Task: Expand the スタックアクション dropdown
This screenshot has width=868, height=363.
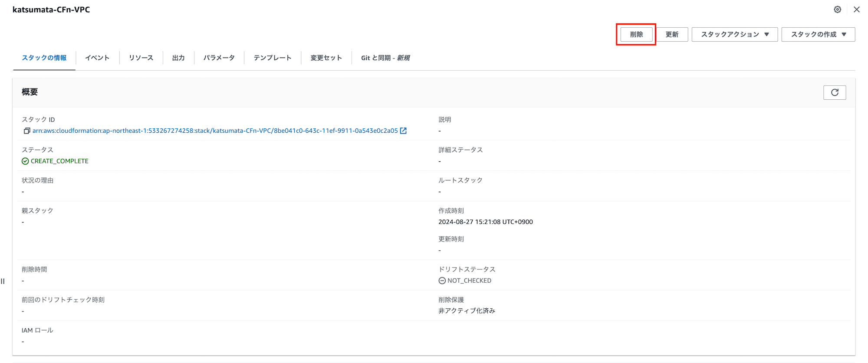Action: [x=734, y=34]
